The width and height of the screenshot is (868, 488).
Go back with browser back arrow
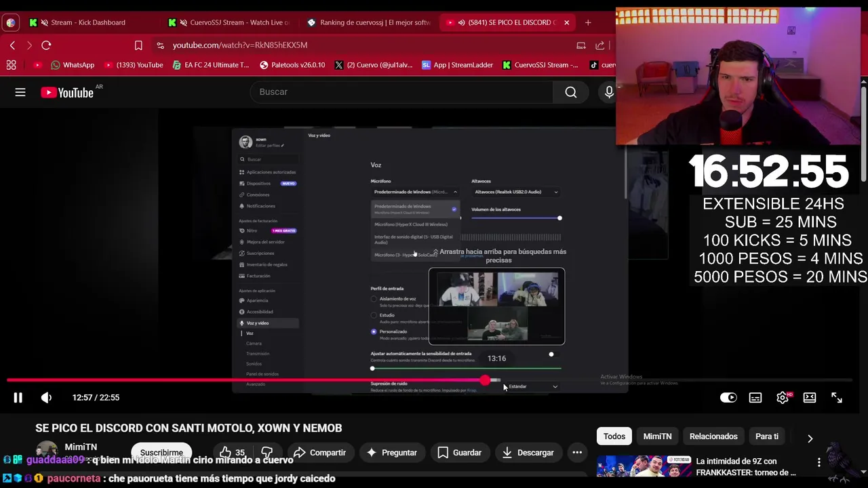(12, 45)
